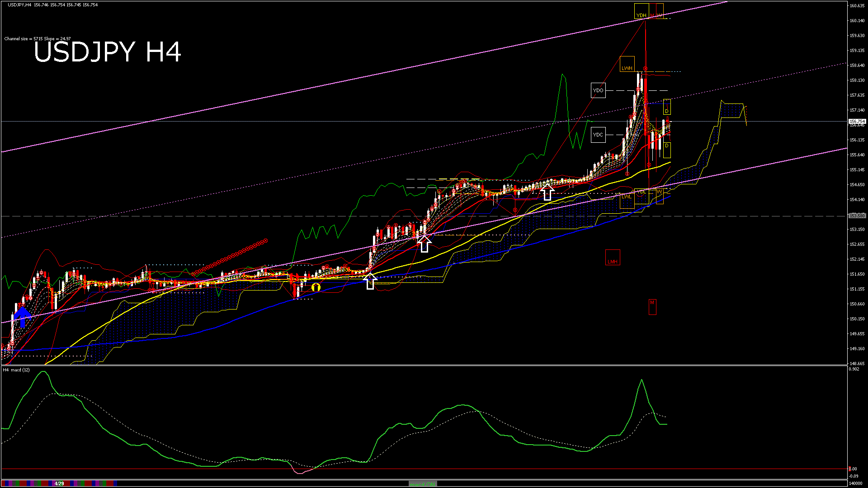The height and width of the screenshot is (488, 868).
Task: Select the YDH level label box
Action: coord(641,11)
